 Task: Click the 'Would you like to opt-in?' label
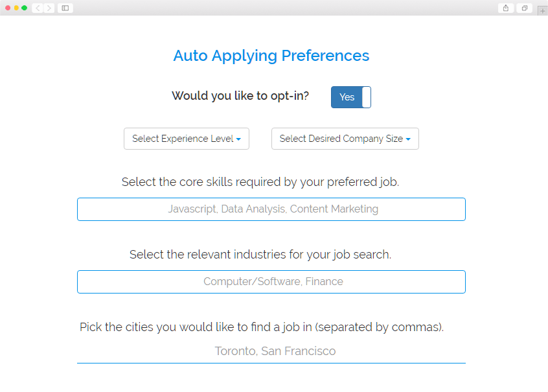240,96
